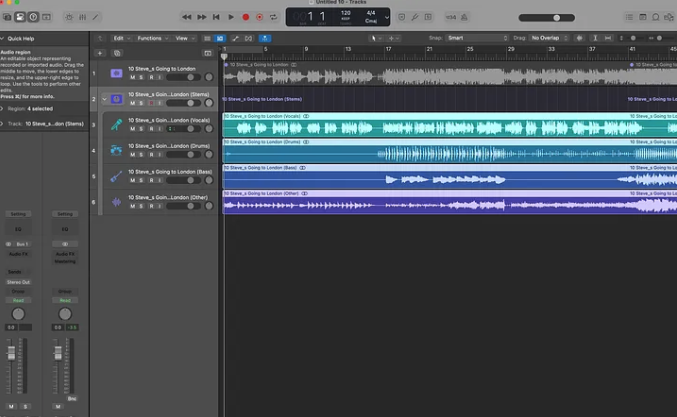Click the Drums kit track icon
Screen dimensions: 677x417
116,150
